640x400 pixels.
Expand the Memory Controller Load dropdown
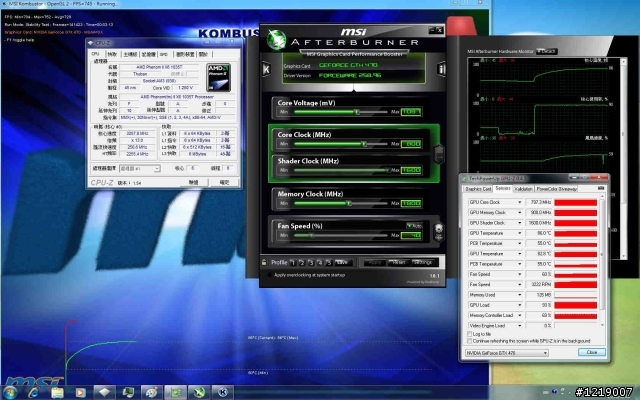[x=520, y=315]
